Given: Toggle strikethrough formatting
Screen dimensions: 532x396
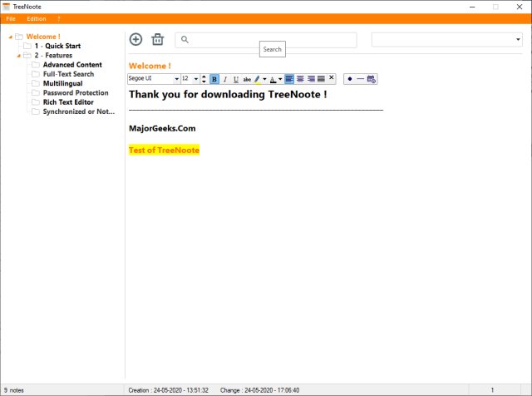Looking at the screenshot, I should 247,79.
